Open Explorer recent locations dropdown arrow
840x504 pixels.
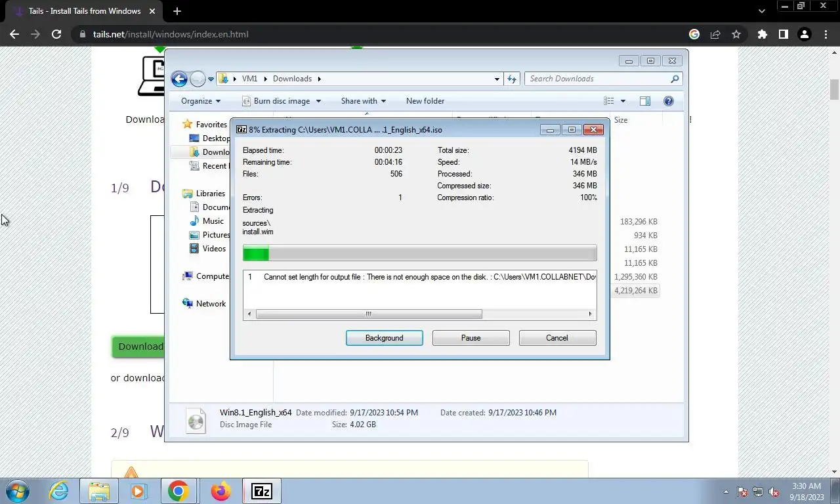[211, 79]
